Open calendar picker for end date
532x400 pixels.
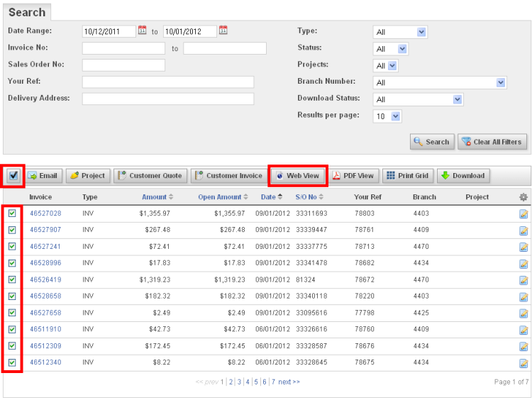(223, 30)
